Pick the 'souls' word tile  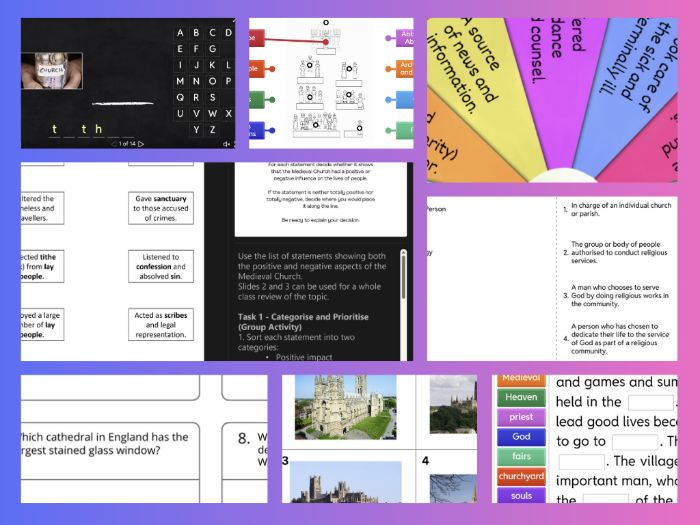click(521, 495)
